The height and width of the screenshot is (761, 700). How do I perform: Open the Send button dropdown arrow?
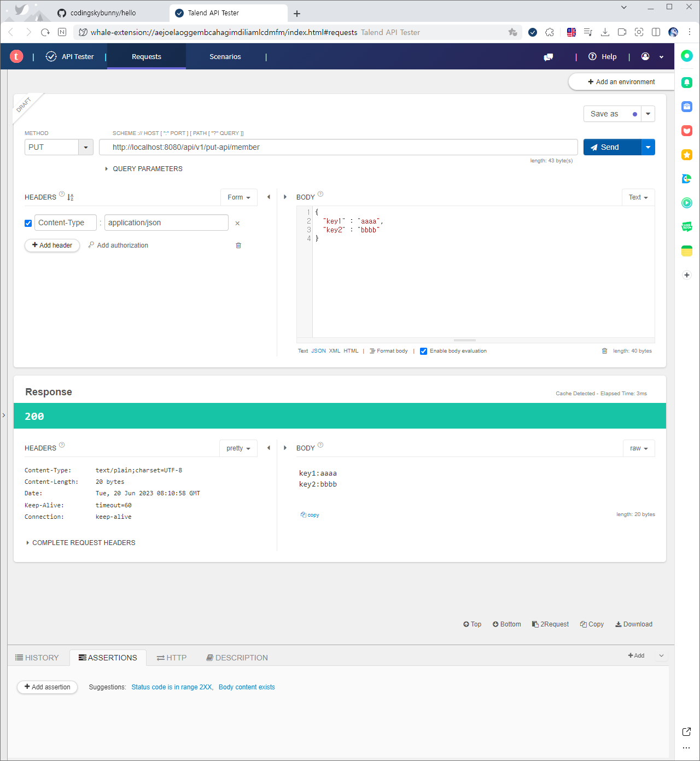coord(648,147)
